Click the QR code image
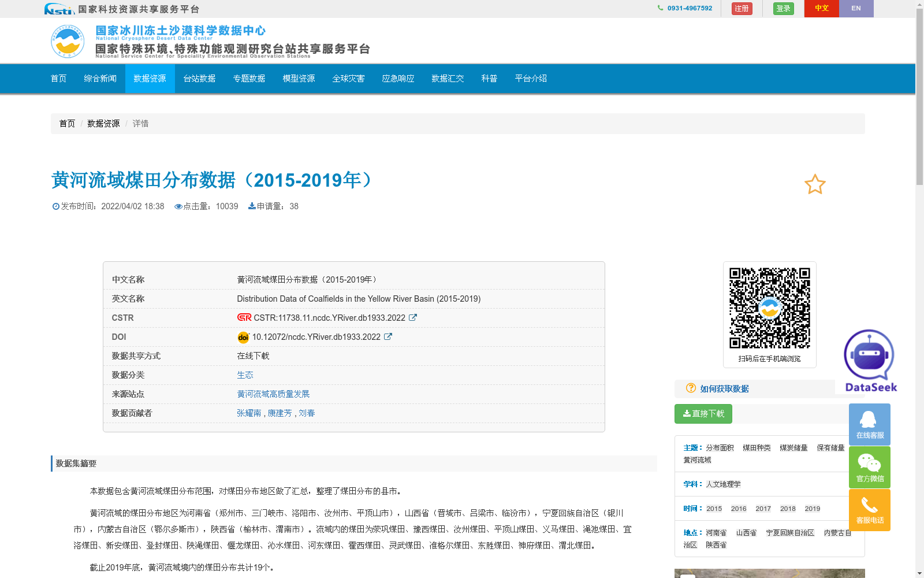924x578 pixels. [769, 307]
